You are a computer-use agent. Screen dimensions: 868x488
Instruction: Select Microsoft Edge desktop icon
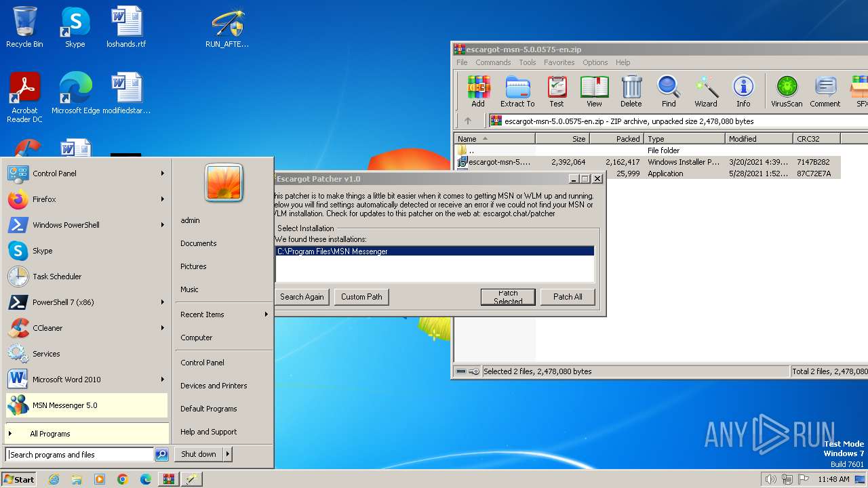point(75,94)
